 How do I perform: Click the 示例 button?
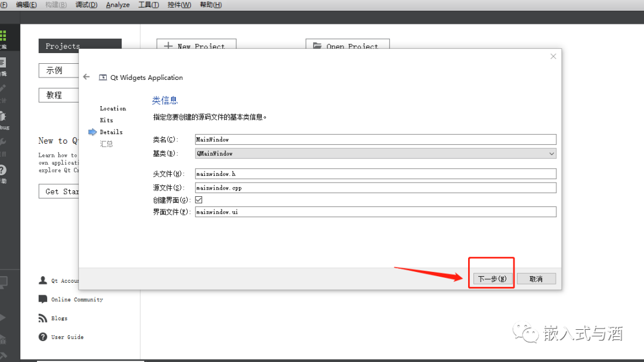pyautogui.click(x=58, y=70)
